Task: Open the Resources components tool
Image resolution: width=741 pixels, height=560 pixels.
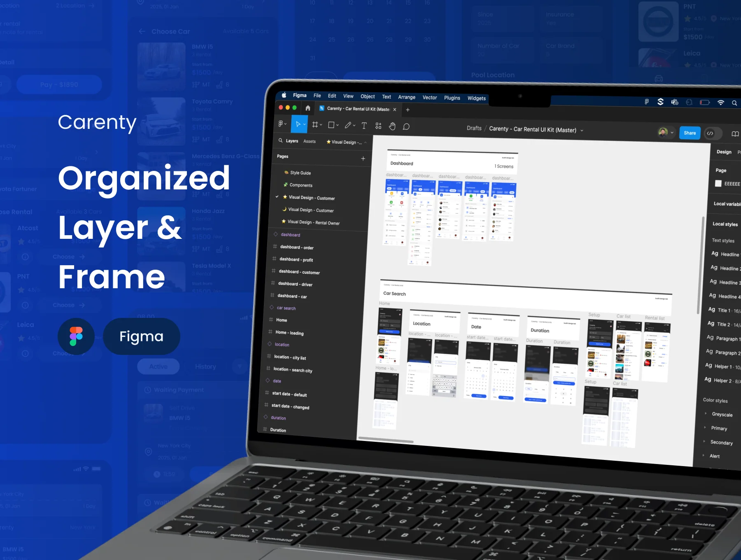Action: pos(378,126)
